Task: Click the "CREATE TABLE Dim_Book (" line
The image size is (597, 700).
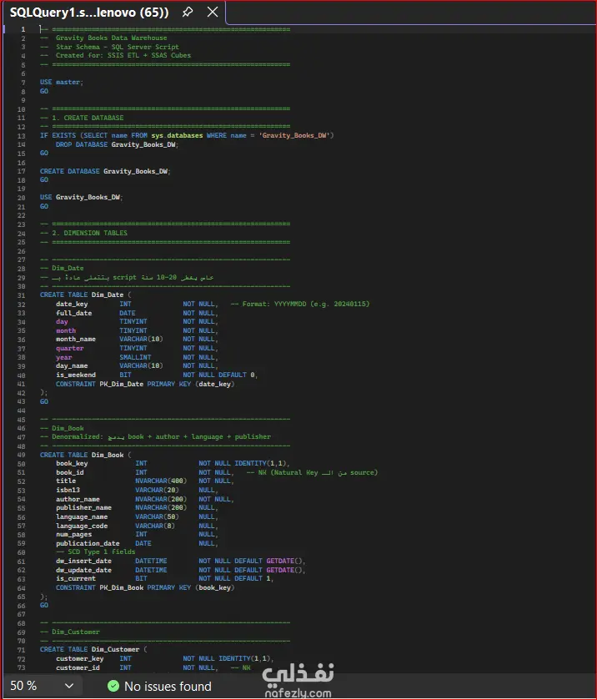Action: pyautogui.click(x=86, y=455)
